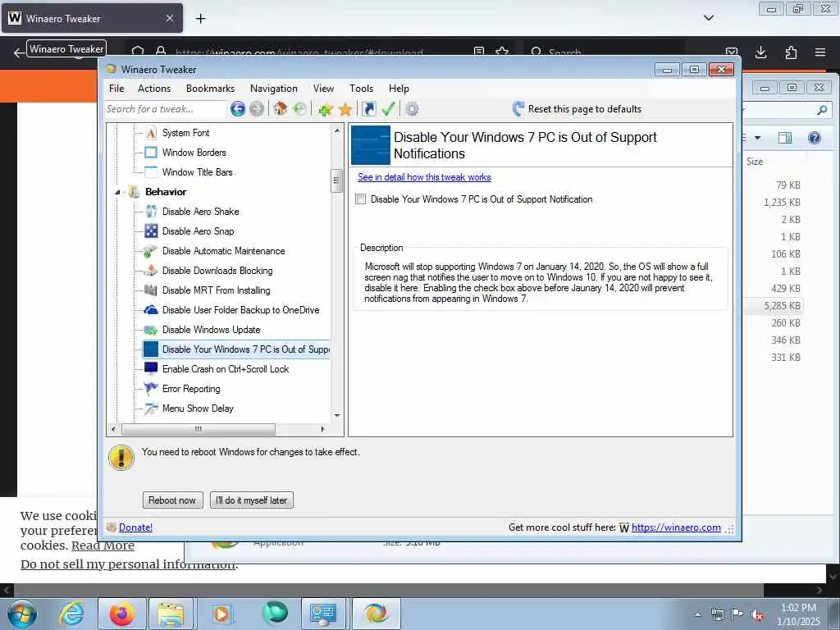Click in the Search for a tweak field
Image resolution: width=840 pixels, height=630 pixels.
tap(165, 109)
